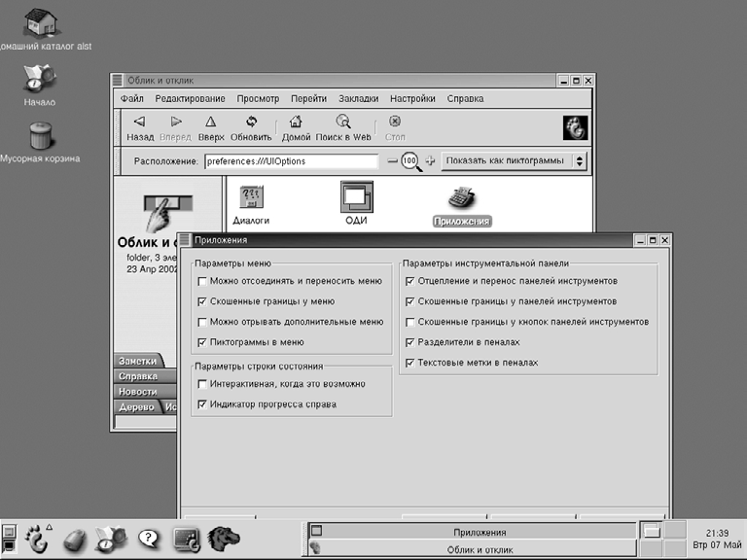Click Облик и отклик taskbar window button
747x560 pixels.
(x=475, y=549)
